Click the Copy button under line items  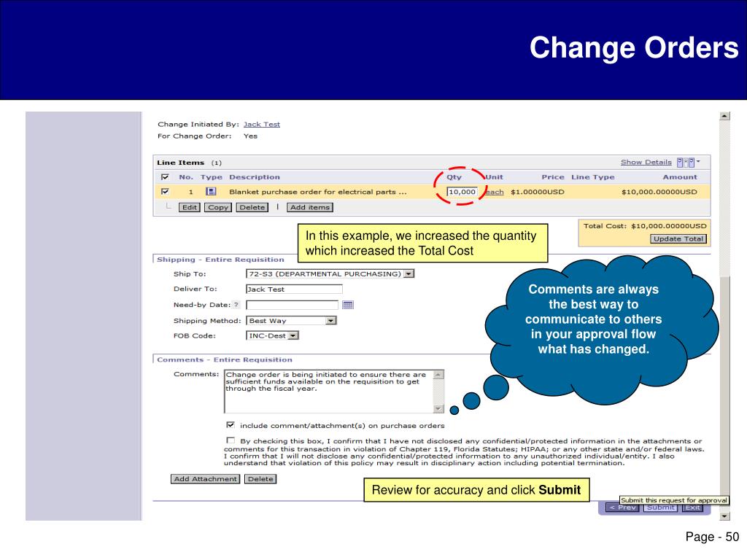pos(217,207)
